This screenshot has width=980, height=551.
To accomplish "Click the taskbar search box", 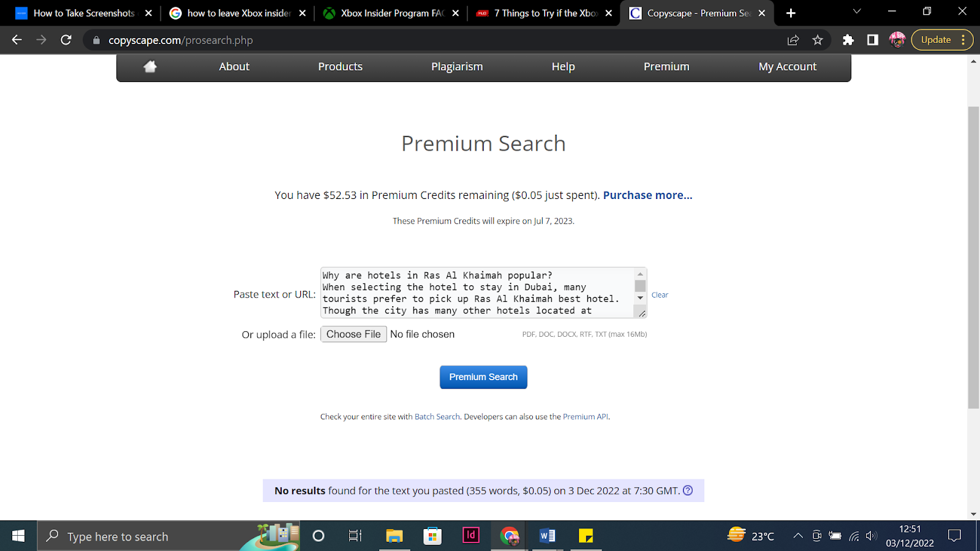I will click(x=168, y=536).
